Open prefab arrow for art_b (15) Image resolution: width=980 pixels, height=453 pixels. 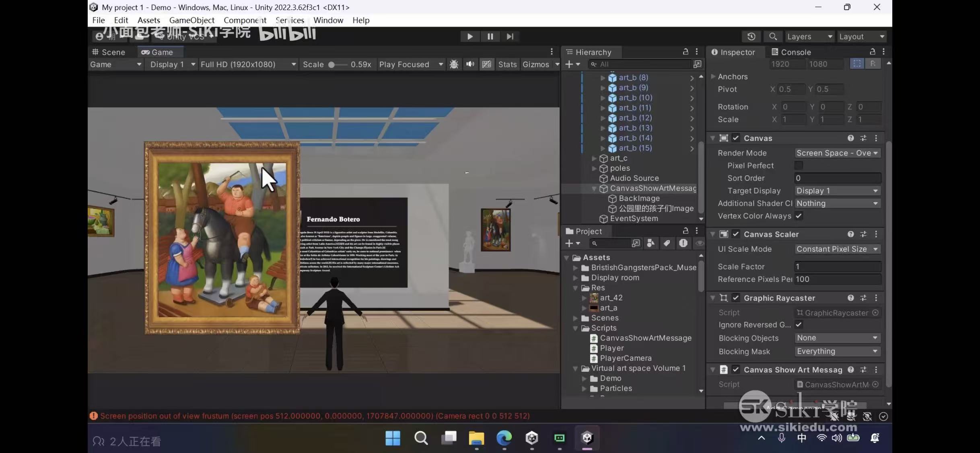[x=692, y=149]
